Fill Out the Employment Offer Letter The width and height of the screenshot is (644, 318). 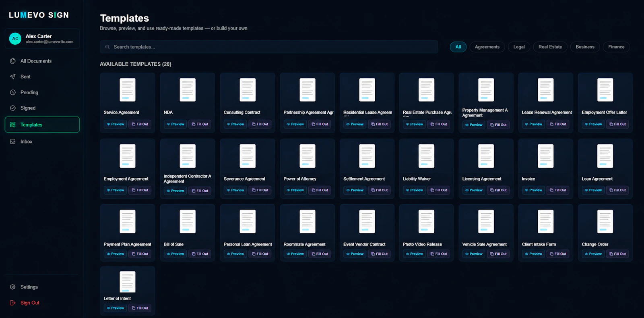[x=617, y=124]
